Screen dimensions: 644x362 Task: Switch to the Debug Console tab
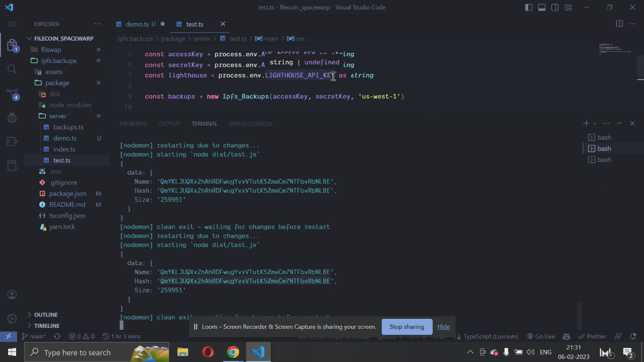point(251,124)
